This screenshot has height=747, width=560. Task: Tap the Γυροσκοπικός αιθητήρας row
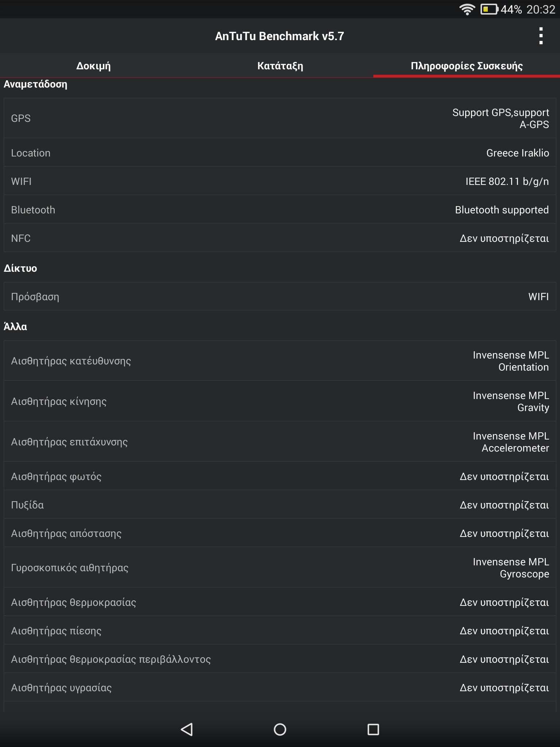tap(280, 568)
